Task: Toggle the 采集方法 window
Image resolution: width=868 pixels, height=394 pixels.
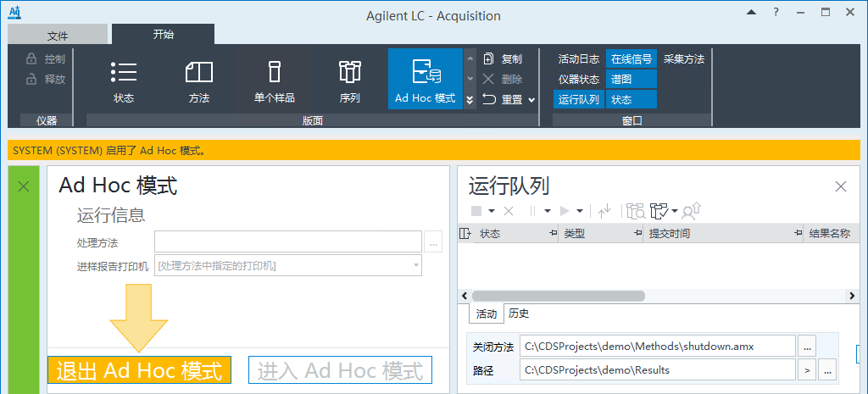Action: tap(684, 59)
